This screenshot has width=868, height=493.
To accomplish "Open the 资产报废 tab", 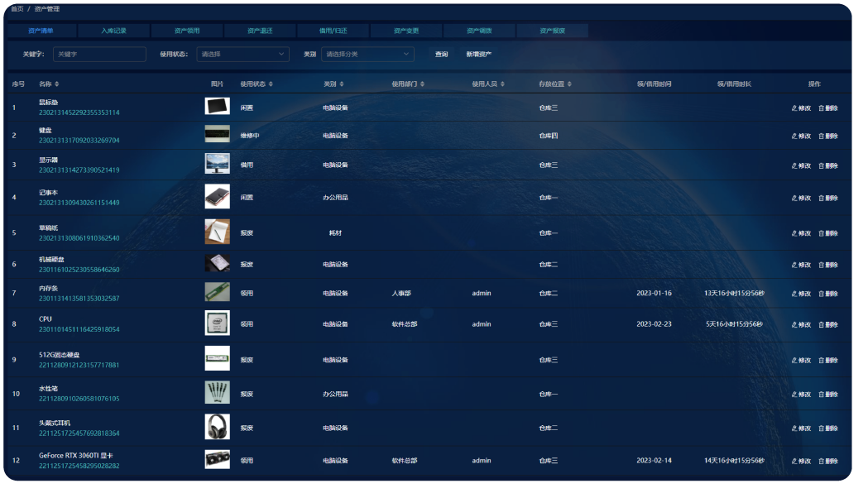I will [552, 31].
